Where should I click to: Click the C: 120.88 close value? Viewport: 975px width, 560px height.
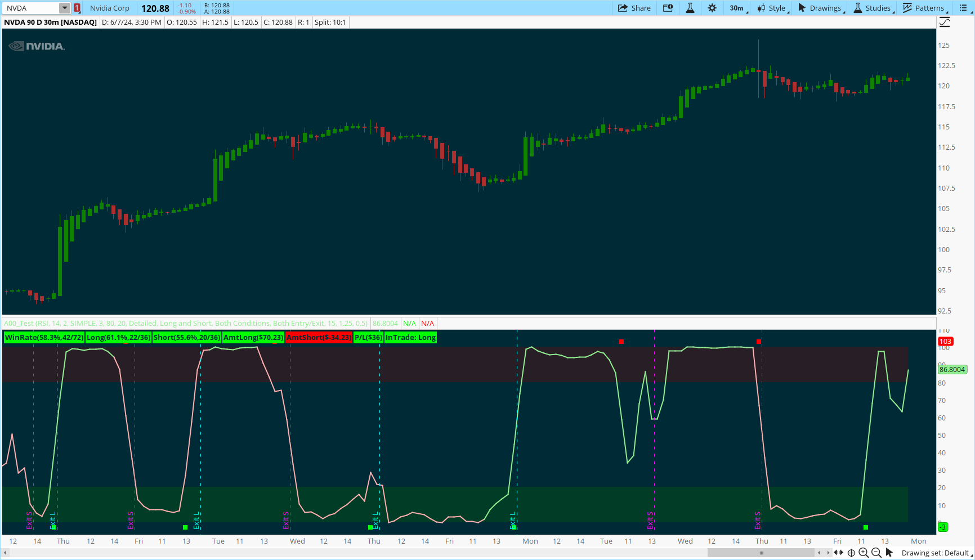(x=278, y=22)
